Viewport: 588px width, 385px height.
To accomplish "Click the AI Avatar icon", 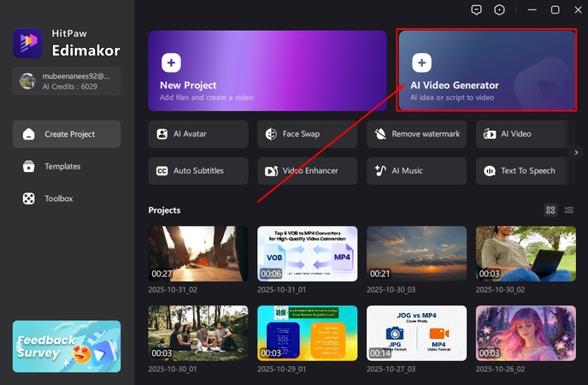I will pos(162,134).
